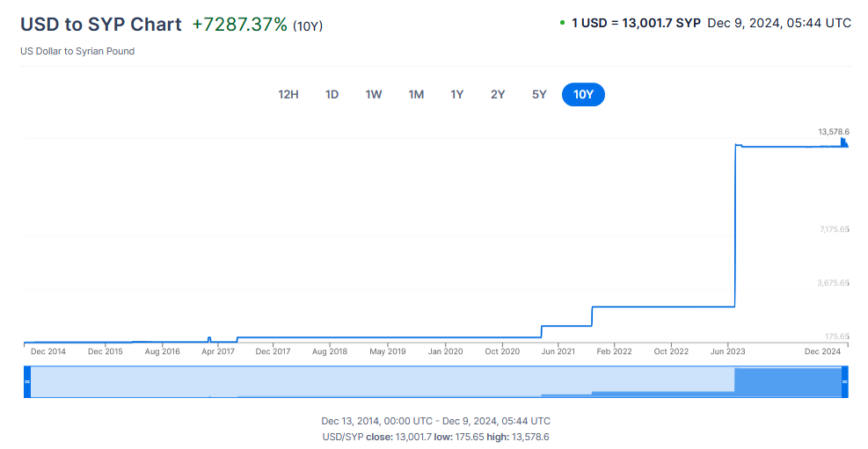Viewport: 868px width, 449px height.
Task: Click the US Dollar to Syrian Pound subtitle
Action: (77, 51)
